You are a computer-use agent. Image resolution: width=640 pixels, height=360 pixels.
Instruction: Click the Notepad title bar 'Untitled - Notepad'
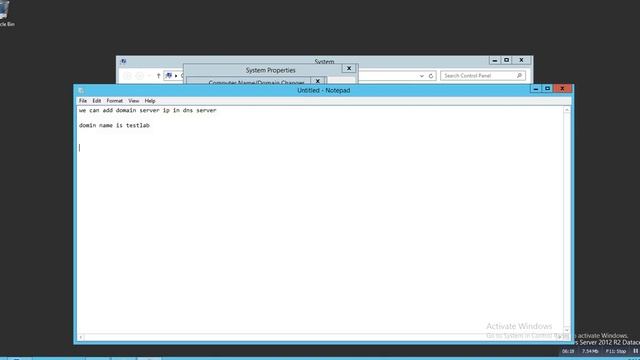tap(324, 90)
